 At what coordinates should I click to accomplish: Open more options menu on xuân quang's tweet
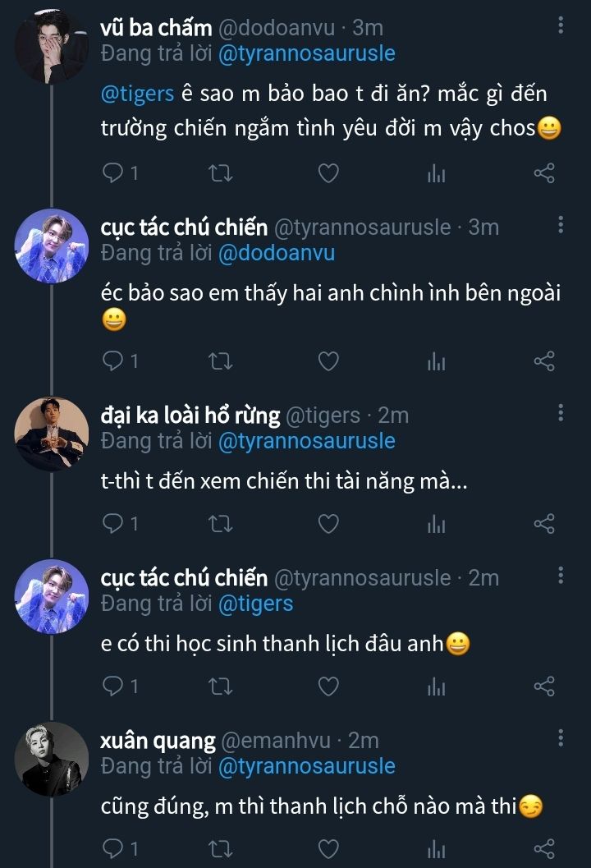[561, 738]
